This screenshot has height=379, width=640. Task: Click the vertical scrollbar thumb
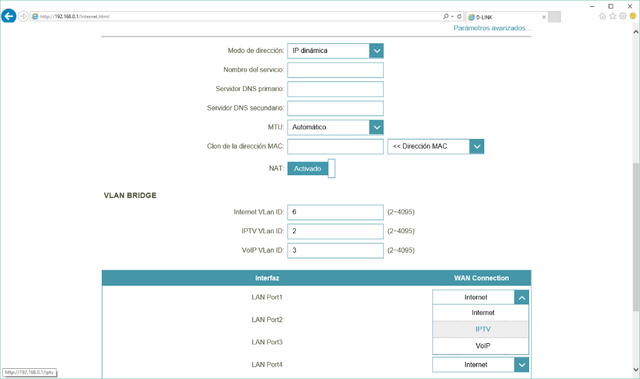636,237
